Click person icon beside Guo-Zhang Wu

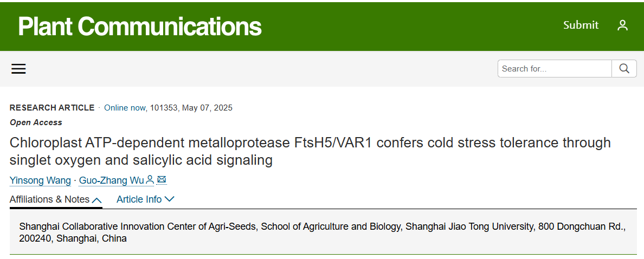click(150, 180)
